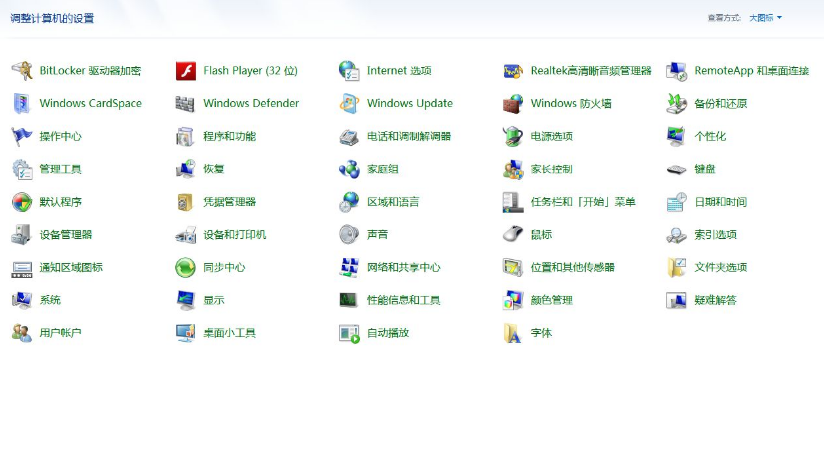This screenshot has width=824, height=450.
Task: Open the Internet 选项 globe icon
Action: pyautogui.click(x=349, y=70)
